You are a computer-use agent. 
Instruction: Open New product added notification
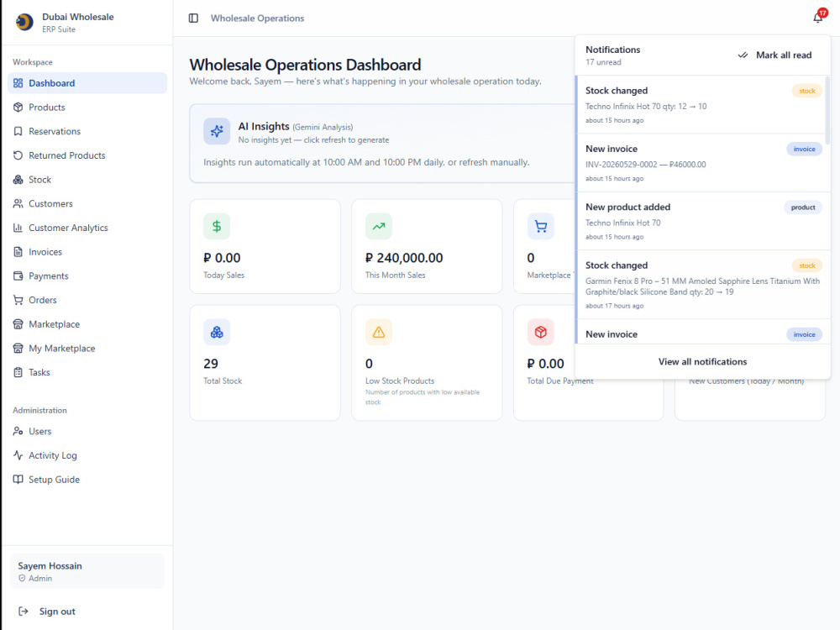pyautogui.click(x=701, y=221)
